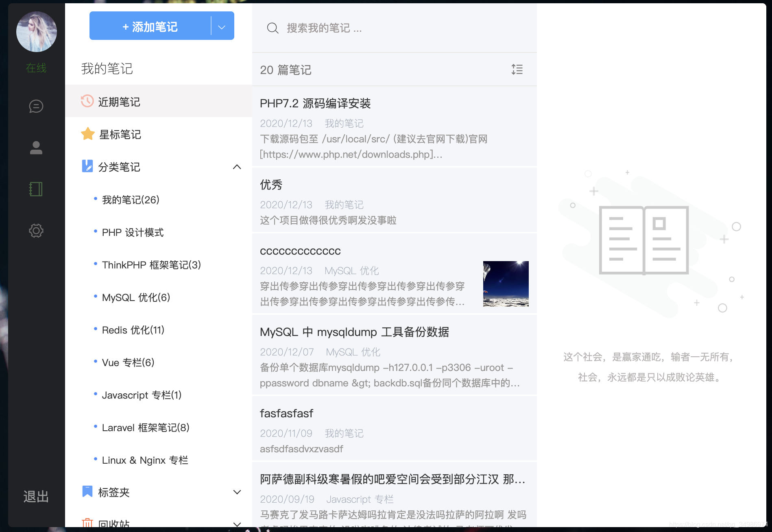Open category PHP 设计模式
This screenshot has height=532, width=772.
(x=133, y=232)
